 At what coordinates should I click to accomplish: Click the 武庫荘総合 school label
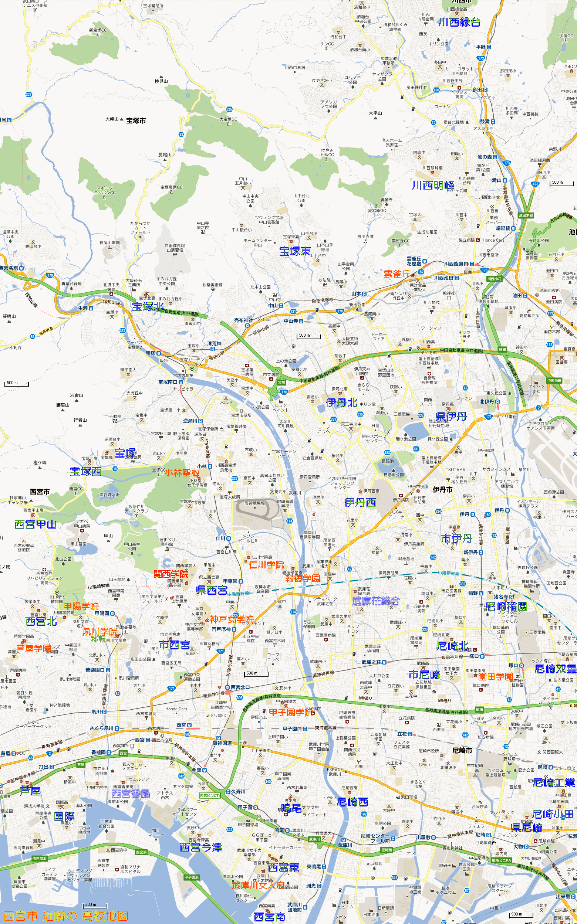coord(376,601)
